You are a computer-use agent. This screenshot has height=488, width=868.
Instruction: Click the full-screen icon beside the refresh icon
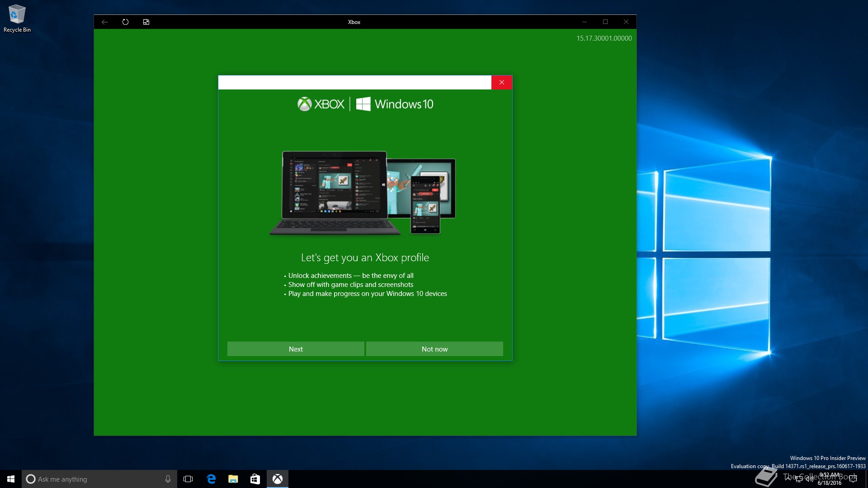146,22
